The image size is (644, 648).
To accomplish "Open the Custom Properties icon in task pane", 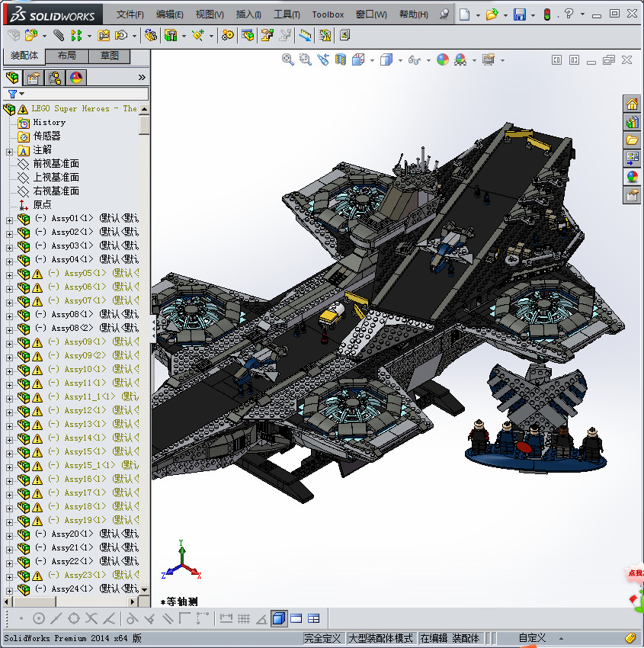I will coord(632,195).
